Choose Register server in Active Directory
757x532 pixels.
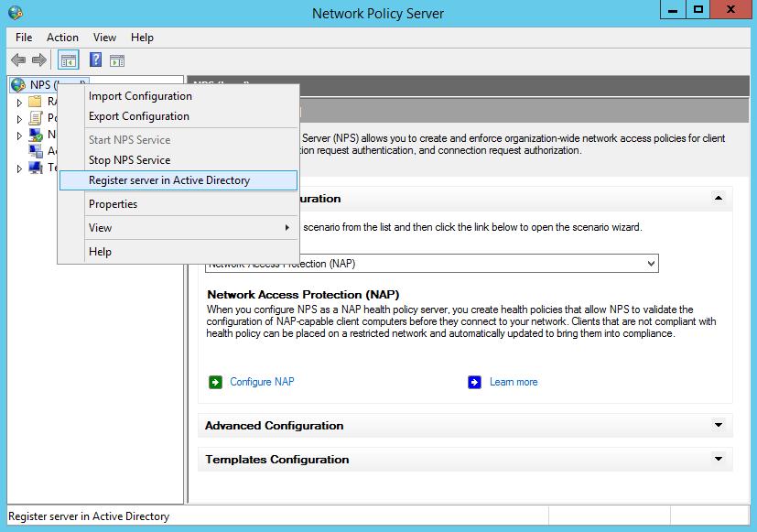coord(168,180)
